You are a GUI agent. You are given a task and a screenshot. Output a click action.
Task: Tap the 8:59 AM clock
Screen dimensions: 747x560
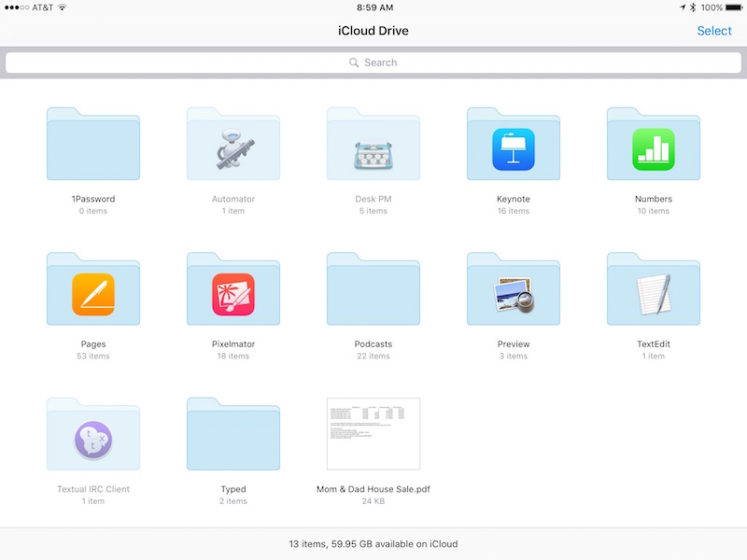375,7
